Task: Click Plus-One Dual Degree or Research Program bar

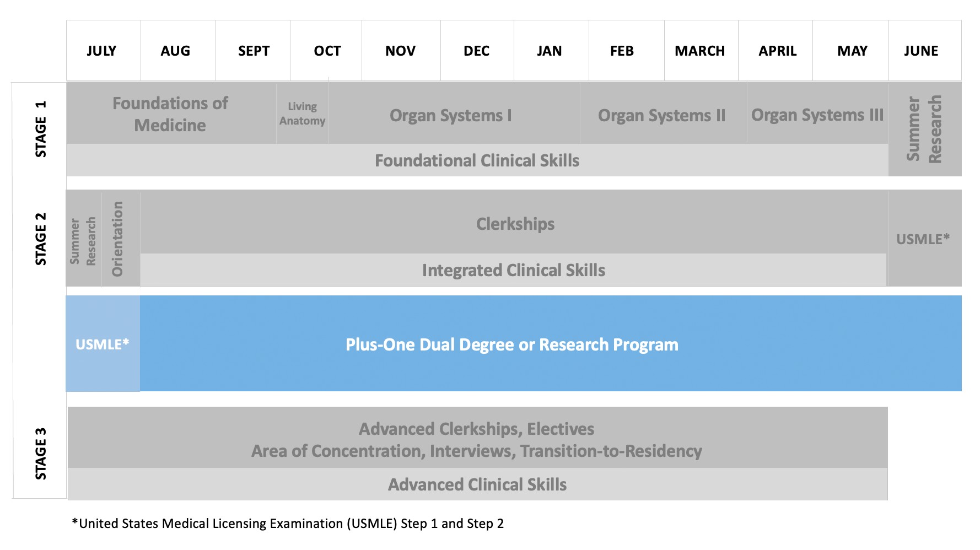Action: pyautogui.click(x=513, y=344)
